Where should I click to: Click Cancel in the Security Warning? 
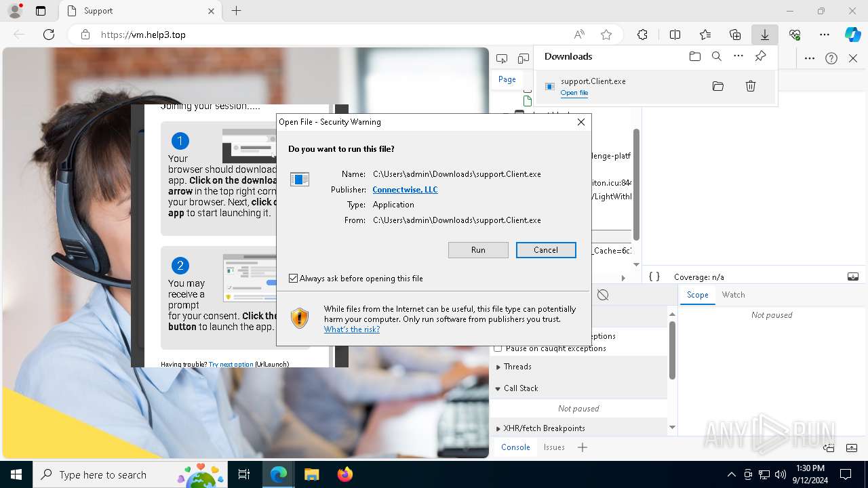click(x=546, y=250)
